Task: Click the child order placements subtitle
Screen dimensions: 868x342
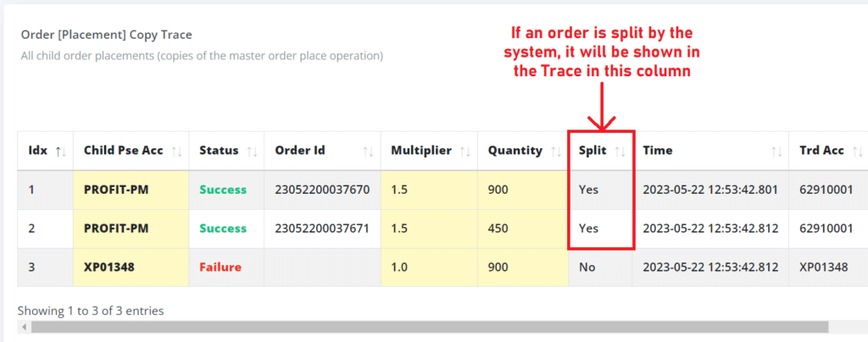Action: tap(202, 56)
